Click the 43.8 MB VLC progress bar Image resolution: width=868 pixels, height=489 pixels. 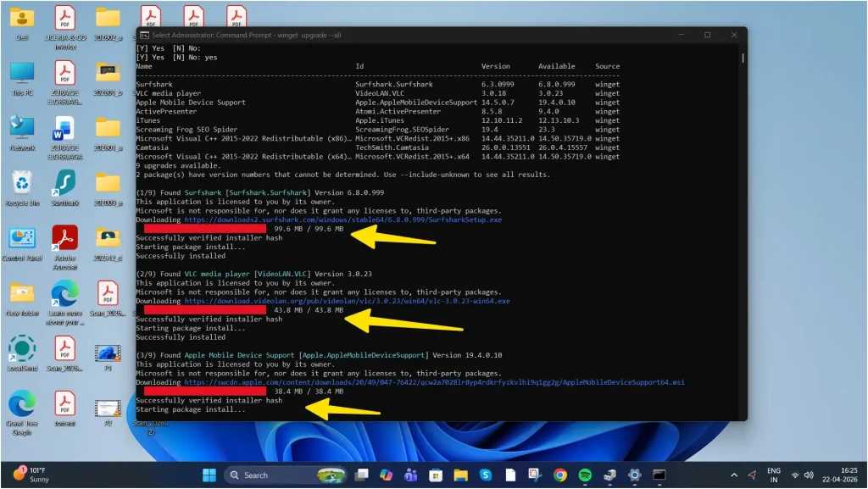pyautogui.click(x=205, y=310)
